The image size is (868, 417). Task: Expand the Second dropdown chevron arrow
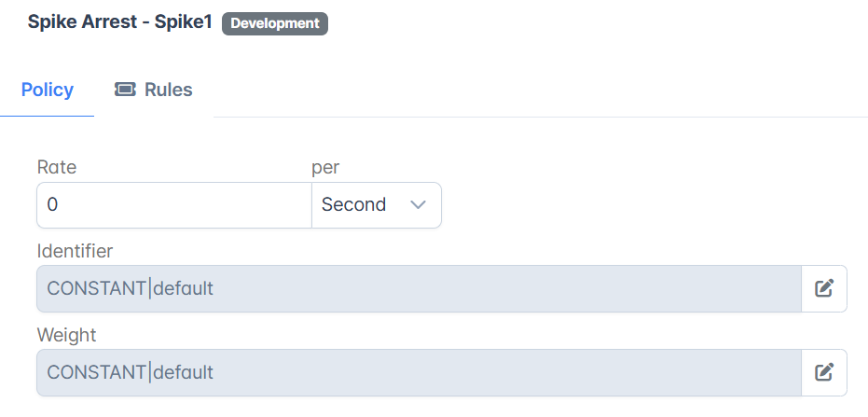418,205
